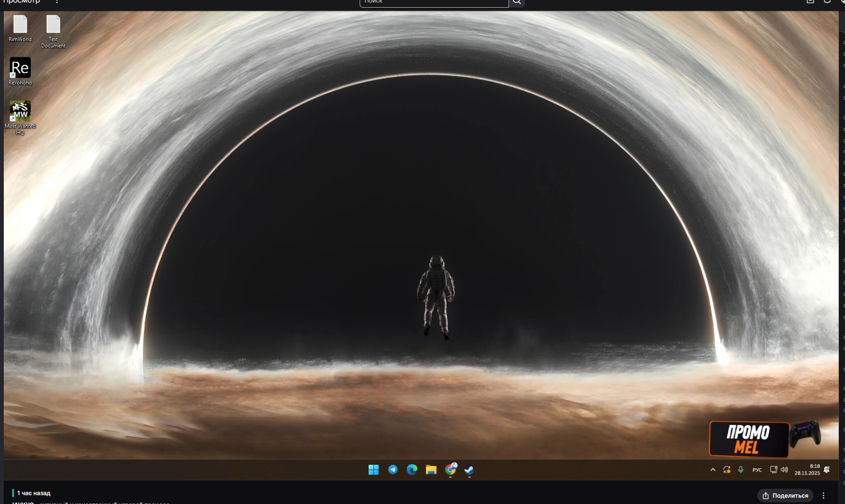Toggle the microphone tray icon
Viewport: 845px width, 504px height.
pos(741,469)
